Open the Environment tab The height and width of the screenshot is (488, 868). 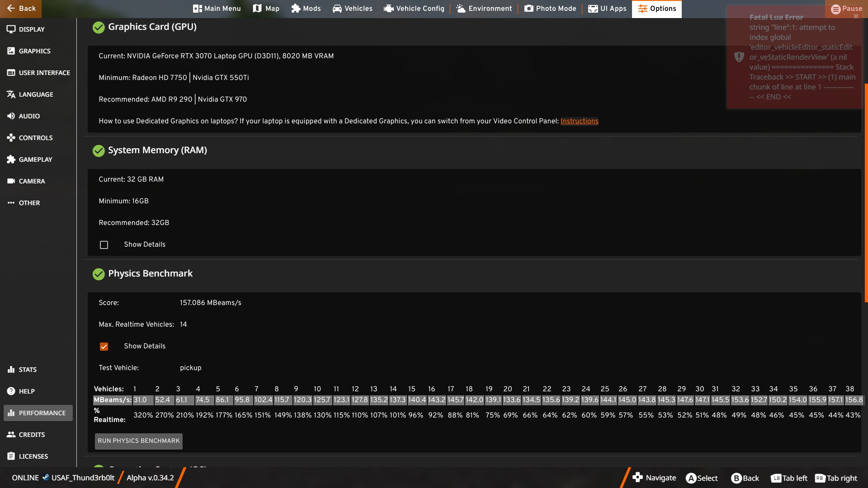[484, 9]
